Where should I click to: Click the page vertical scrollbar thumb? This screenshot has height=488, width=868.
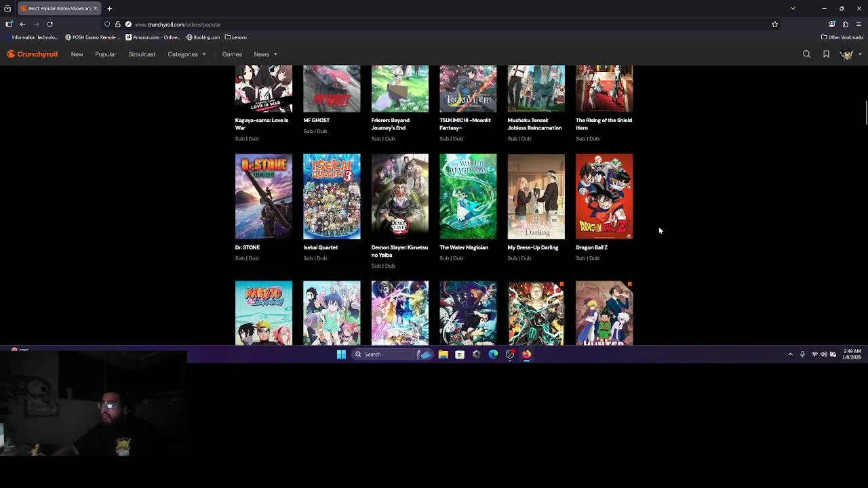865,113
